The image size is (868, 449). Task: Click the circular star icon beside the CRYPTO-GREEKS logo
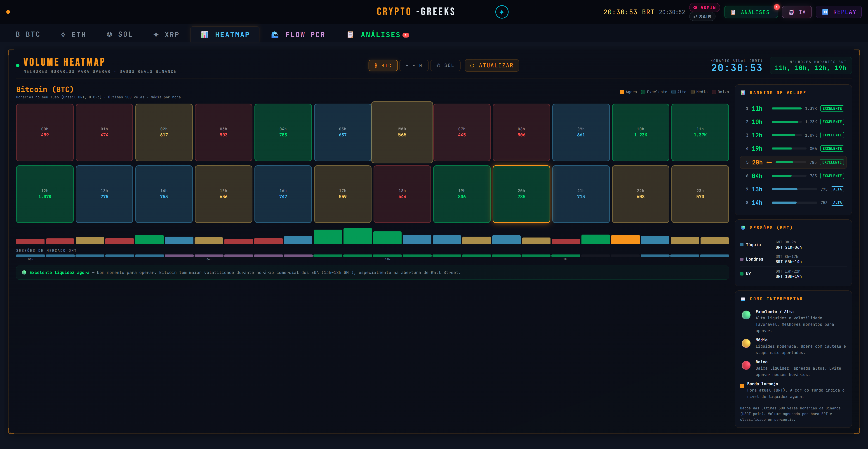click(502, 12)
